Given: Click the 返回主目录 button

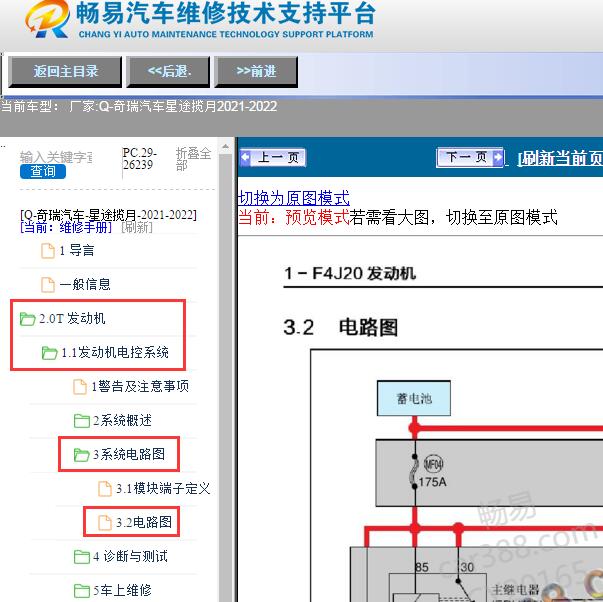Looking at the screenshot, I should [x=65, y=72].
